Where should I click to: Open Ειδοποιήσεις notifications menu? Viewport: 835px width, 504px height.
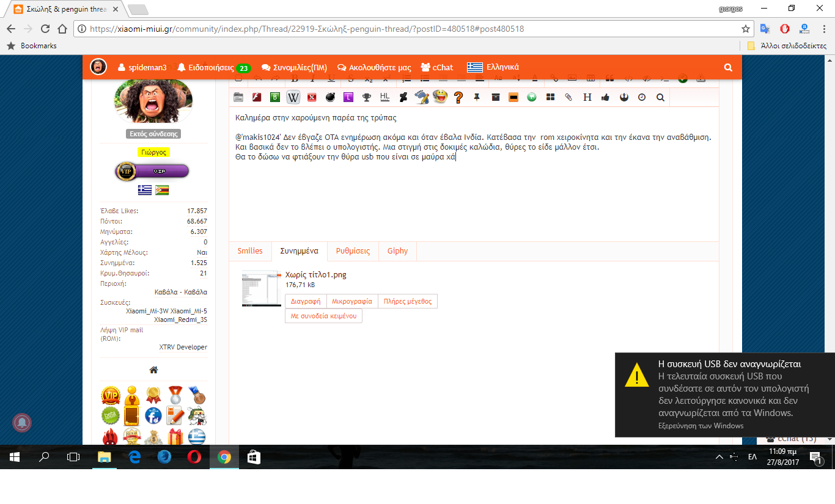click(214, 68)
